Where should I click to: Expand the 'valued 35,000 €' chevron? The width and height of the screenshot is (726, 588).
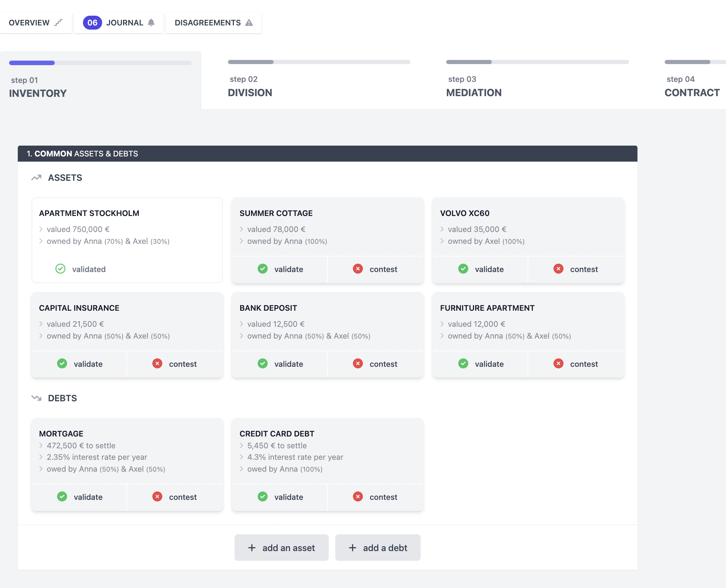pyautogui.click(x=442, y=229)
